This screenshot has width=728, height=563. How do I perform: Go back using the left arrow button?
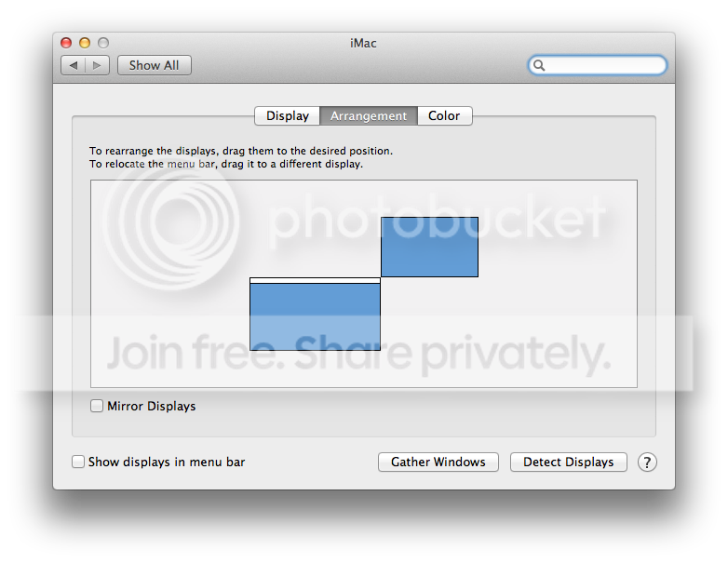[x=74, y=65]
